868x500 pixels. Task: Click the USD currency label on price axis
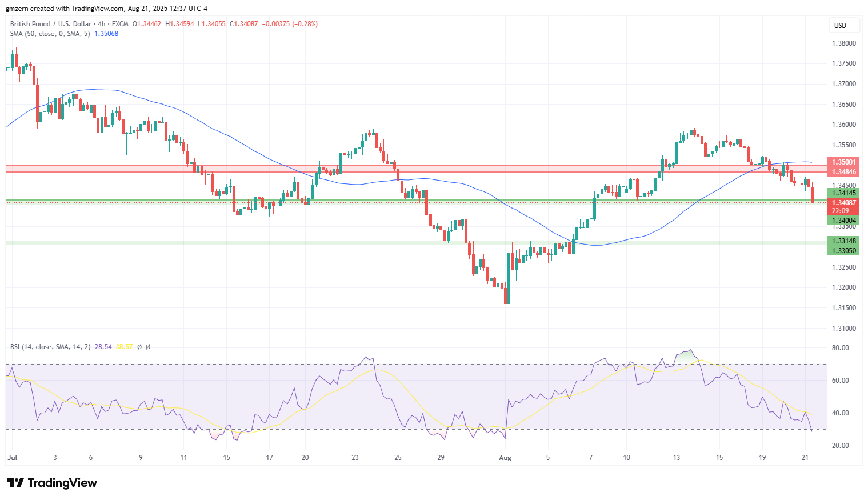pyautogui.click(x=840, y=26)
